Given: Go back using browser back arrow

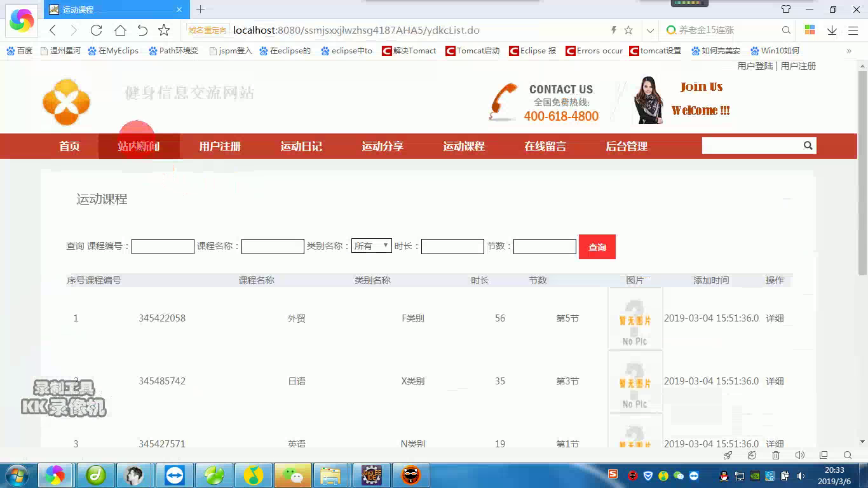Looking at the screenshot, I should [x=53, y=30].
